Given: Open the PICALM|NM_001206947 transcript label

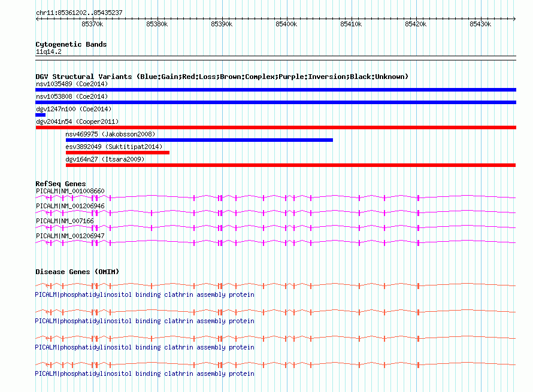Looking at the screenshot, I should [70, 236].
